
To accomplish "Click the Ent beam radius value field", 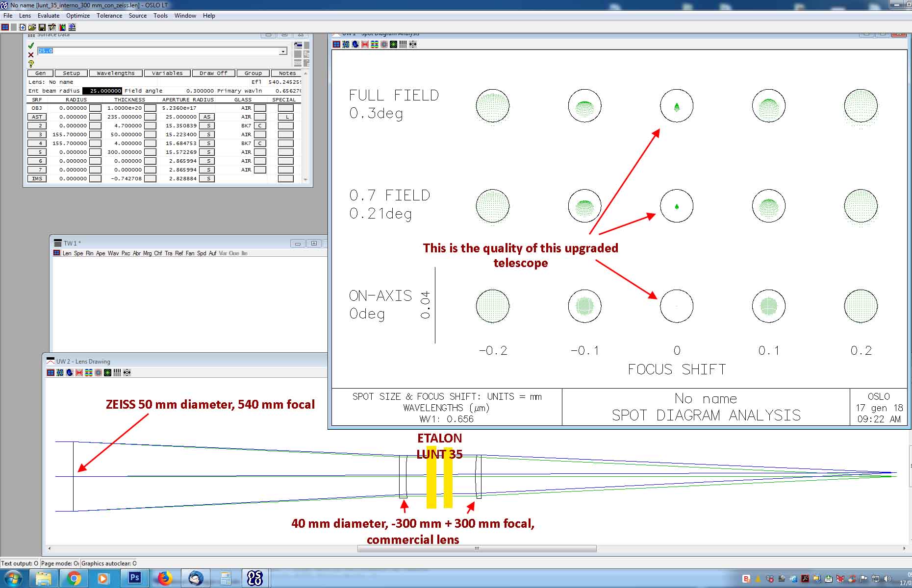I will click(102, 91).
